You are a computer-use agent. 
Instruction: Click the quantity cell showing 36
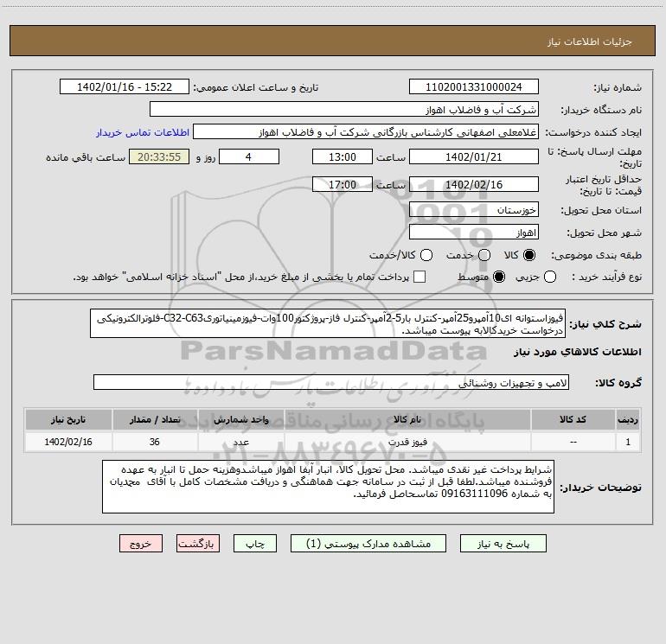pos(155,442)
